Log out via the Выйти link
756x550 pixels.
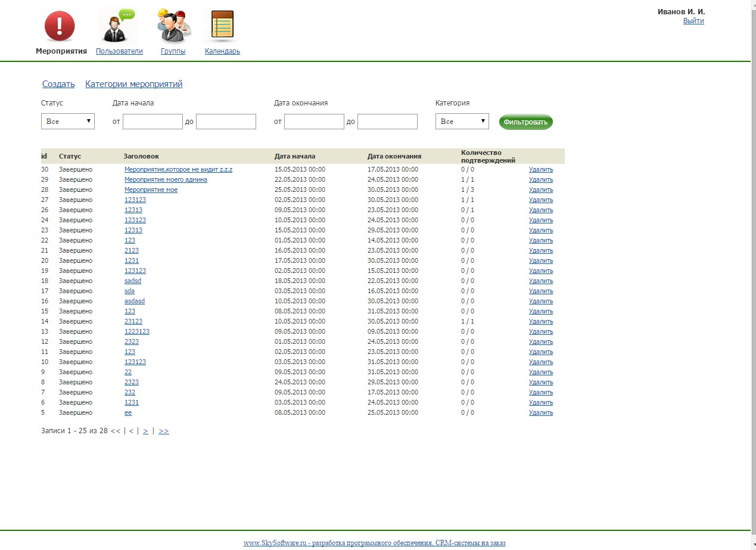pos(693,21)
